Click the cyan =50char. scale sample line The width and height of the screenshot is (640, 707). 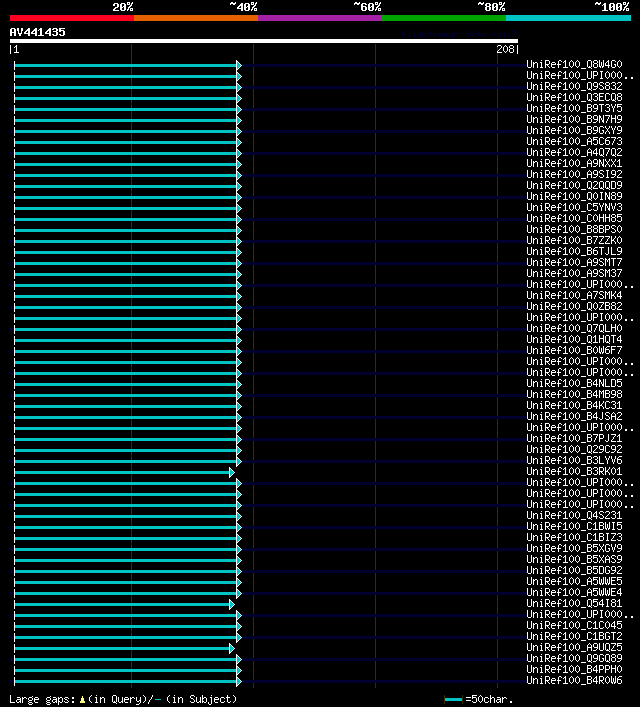453,699
